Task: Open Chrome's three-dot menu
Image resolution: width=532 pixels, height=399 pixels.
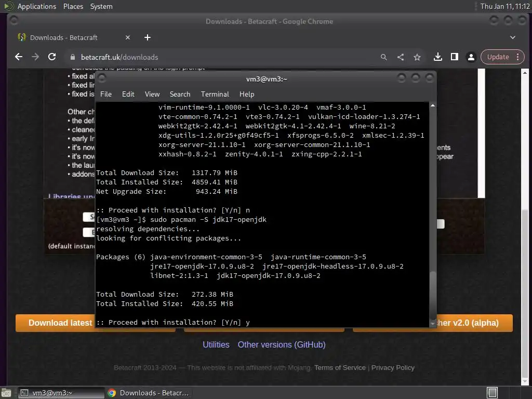Action: click(518, 57)
